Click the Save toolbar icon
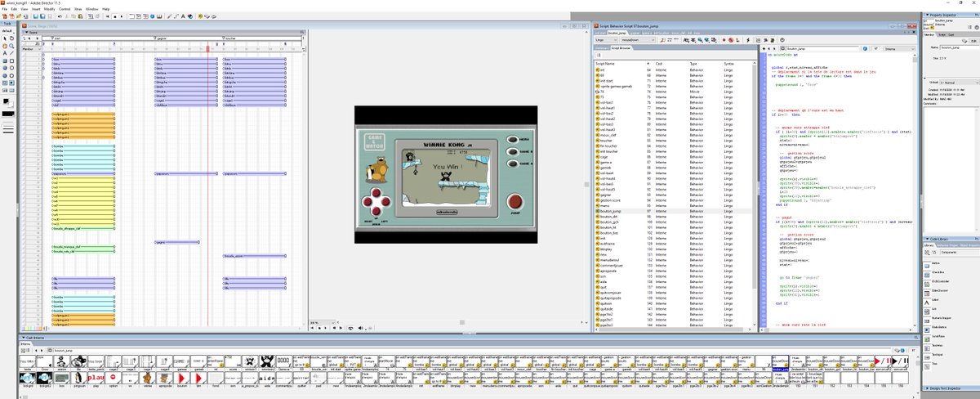980x399 pixels. click(x=36, y=16)
